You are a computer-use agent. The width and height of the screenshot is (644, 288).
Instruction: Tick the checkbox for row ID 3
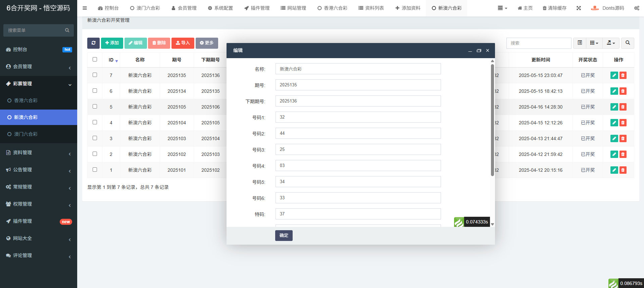pyautogui.click(x=95, y=138)
